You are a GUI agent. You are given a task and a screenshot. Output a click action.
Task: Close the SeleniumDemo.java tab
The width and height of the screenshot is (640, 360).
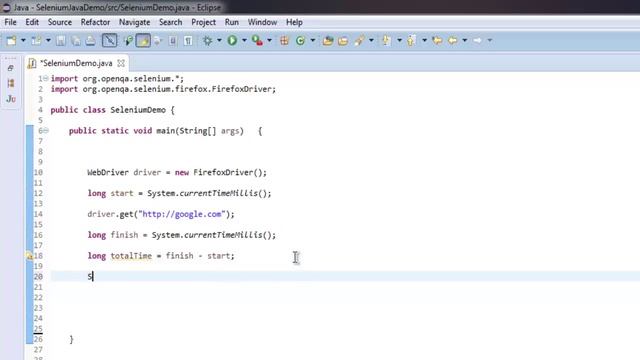(121, 63)
